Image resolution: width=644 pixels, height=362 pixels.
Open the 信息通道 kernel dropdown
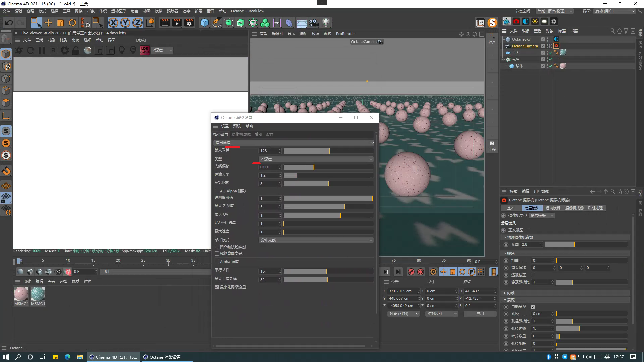294,143
